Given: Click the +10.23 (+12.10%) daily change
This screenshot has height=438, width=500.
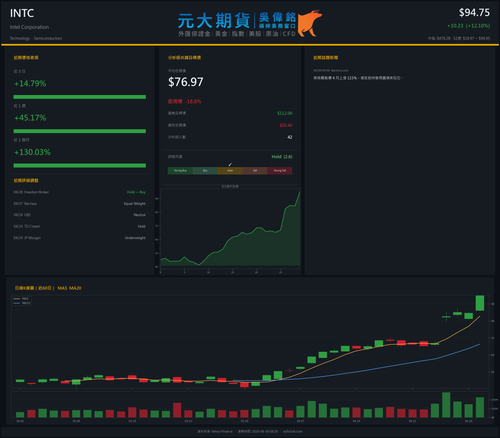Looking at the screenshot, I should tap(469, 26).
